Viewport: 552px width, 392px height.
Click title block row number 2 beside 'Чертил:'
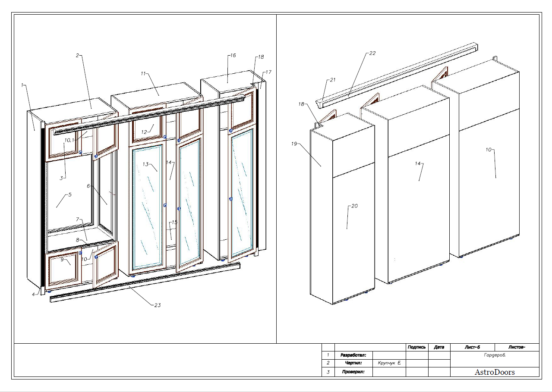328,364
